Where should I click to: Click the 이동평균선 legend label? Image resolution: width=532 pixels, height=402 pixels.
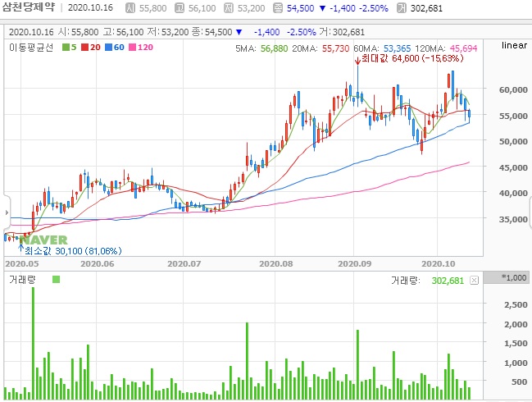point(31,48)
